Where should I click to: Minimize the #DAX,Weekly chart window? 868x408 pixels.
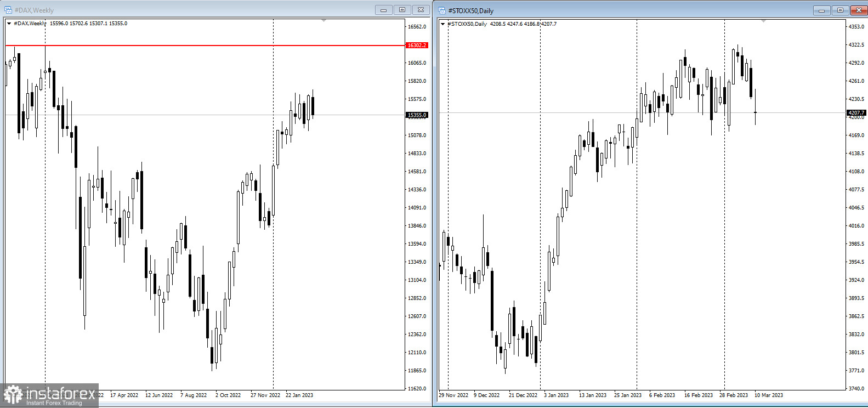point(383,10)
